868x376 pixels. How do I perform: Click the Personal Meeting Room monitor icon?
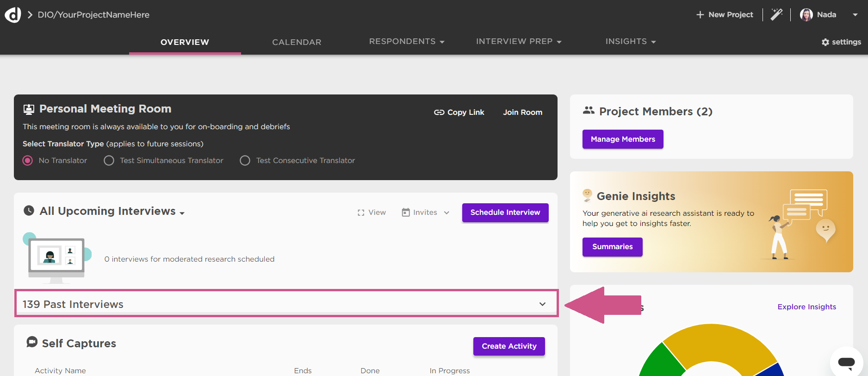tap(29, 109)
